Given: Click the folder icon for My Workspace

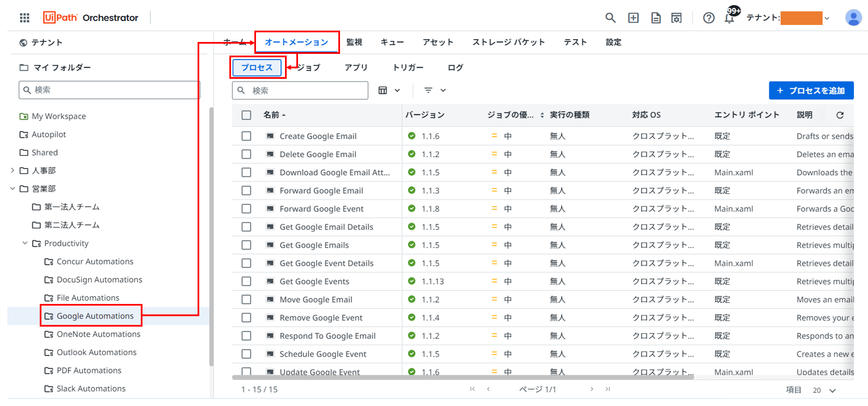Looking at the screenshot, I should click(24, 116).
